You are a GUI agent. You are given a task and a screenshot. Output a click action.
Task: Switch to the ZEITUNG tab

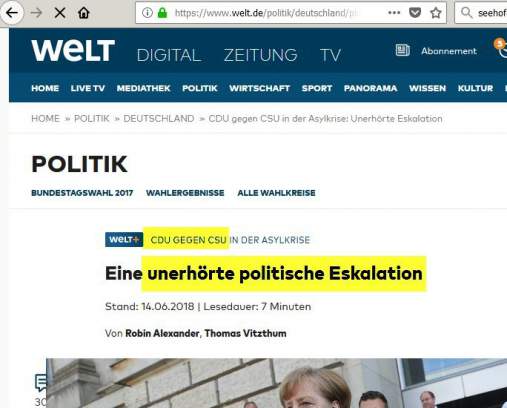click(260, 55)
